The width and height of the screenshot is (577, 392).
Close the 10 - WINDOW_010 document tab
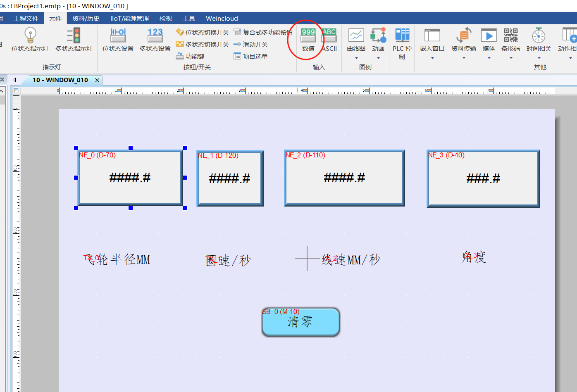[x=97, y=80]
